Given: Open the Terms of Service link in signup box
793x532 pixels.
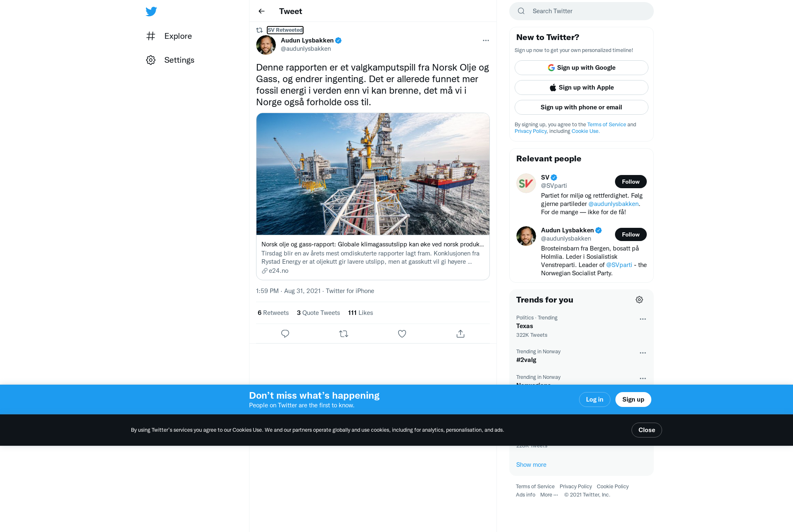Looking at the screenshot, I should pos(606,124).
